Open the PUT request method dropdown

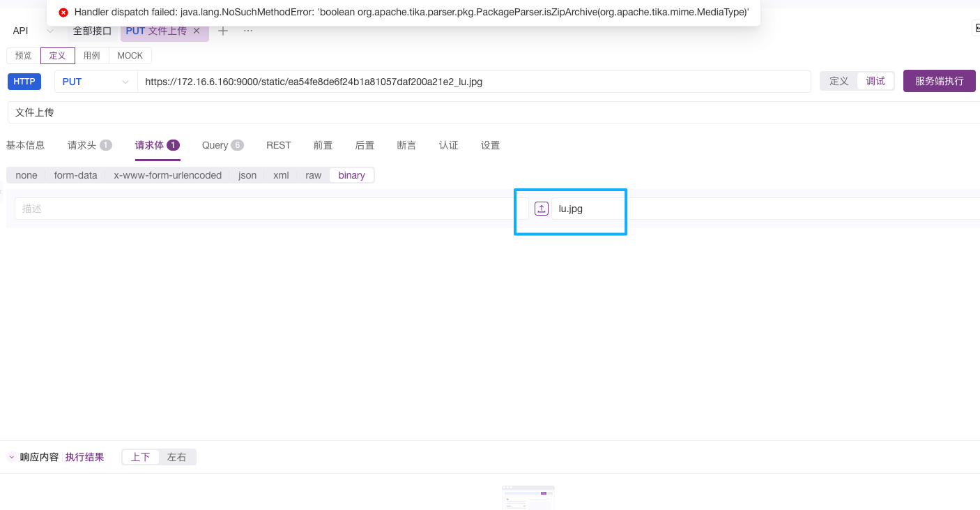95,82
